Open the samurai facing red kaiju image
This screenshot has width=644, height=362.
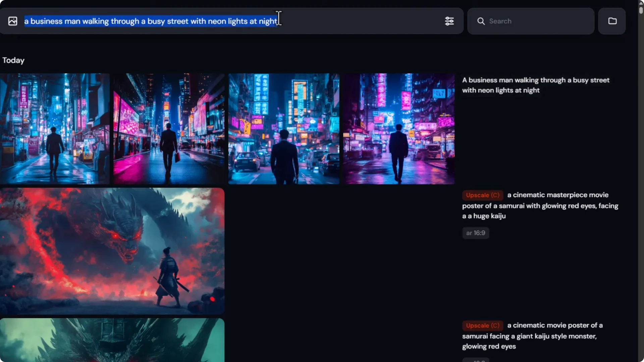112,251
